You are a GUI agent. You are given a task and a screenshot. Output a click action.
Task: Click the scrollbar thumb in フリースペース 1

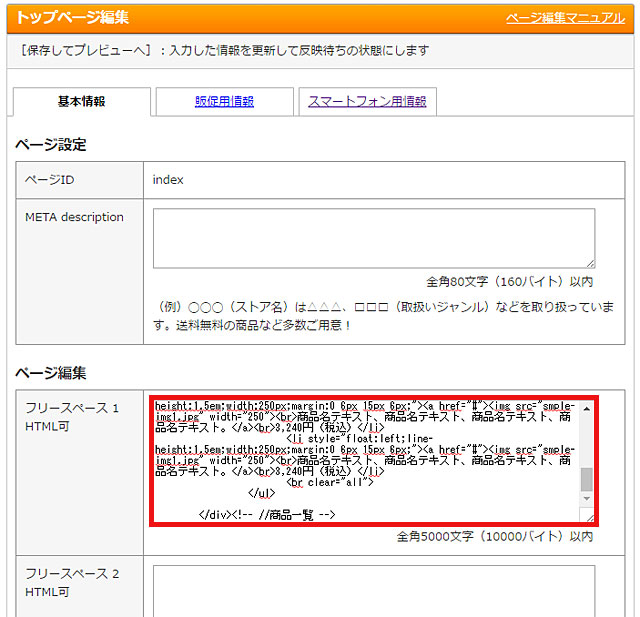click(587, 479)
